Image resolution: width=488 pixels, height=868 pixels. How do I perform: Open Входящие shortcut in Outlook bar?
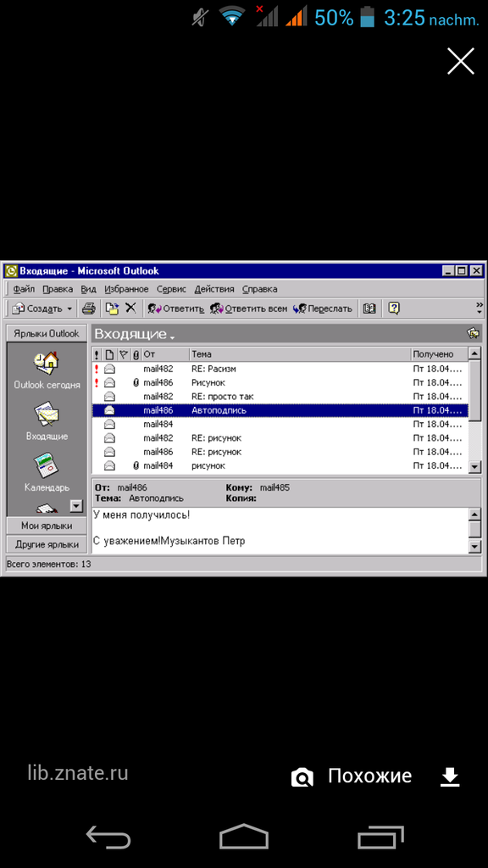coord(47,422)
